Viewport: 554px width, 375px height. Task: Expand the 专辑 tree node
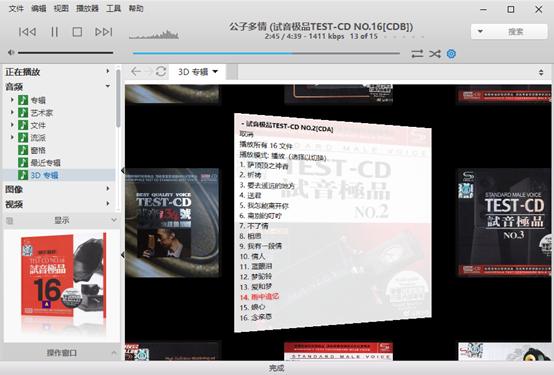(12, 100)
